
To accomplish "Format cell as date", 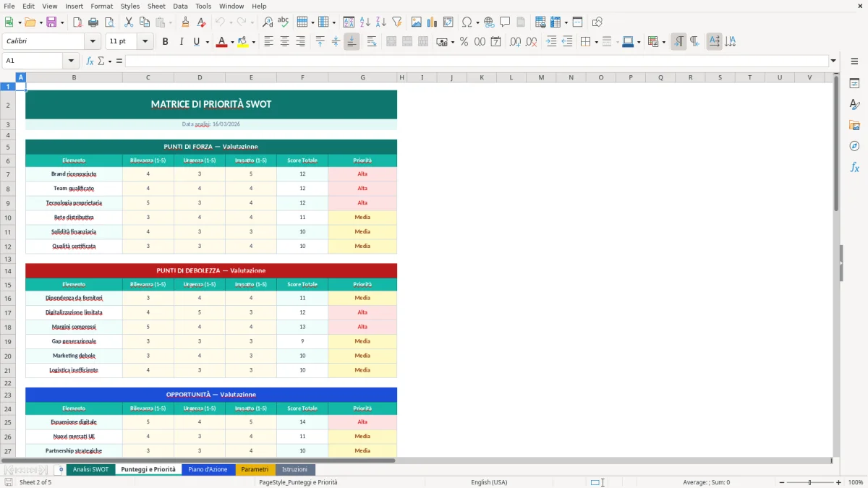I will 495,42.
